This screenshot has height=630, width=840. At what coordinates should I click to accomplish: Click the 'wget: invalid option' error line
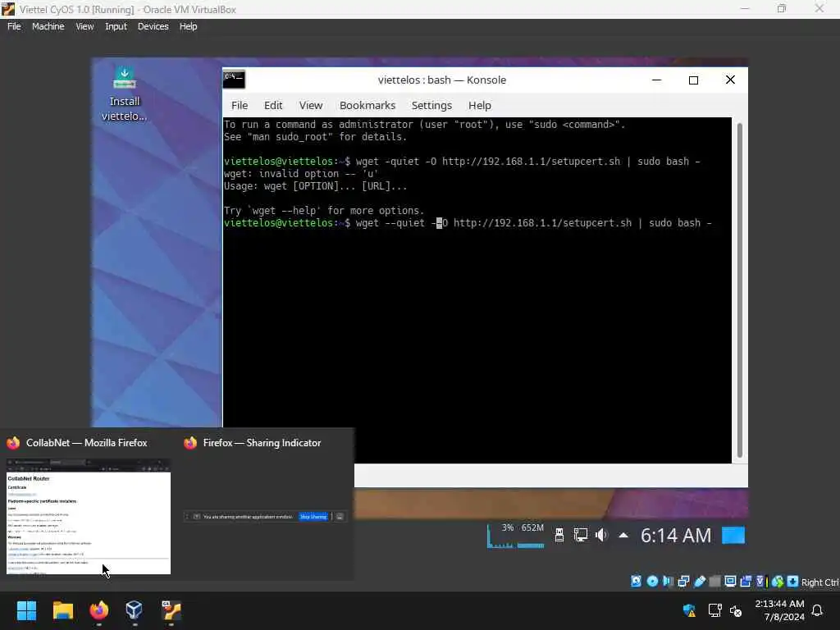(301, 174)
